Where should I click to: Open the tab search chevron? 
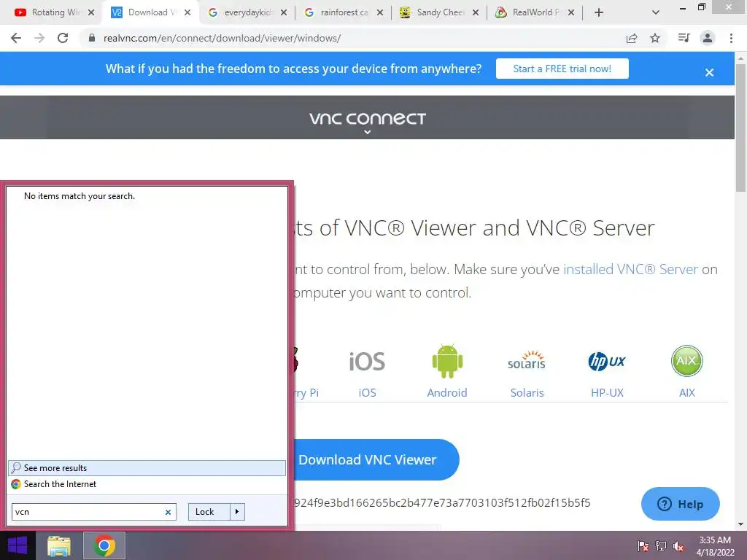pyautogui.click(x=656, y=13)
